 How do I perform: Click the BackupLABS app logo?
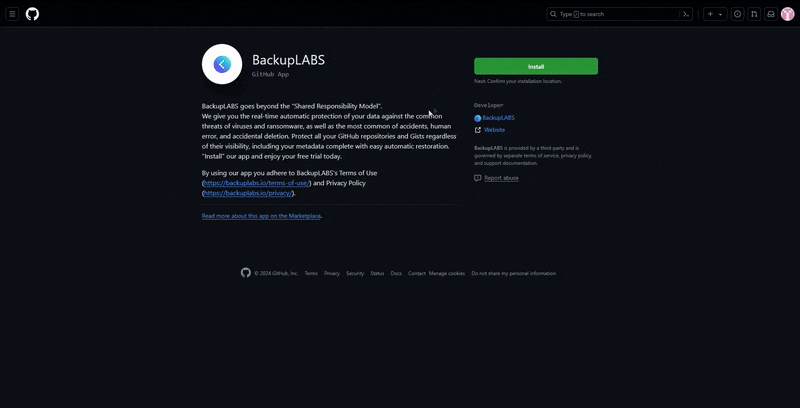(222, 64)
